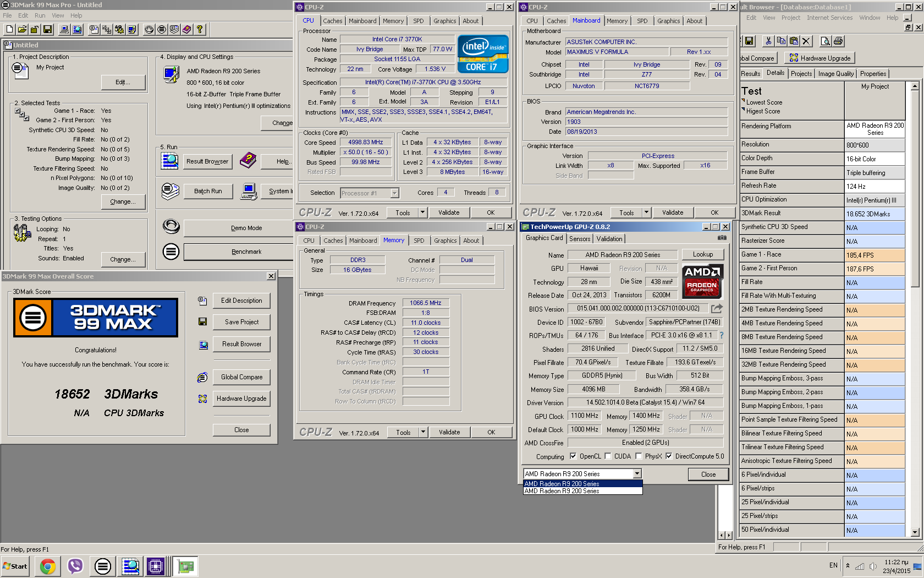Click the Chrome icon in the taskbar

48,566
